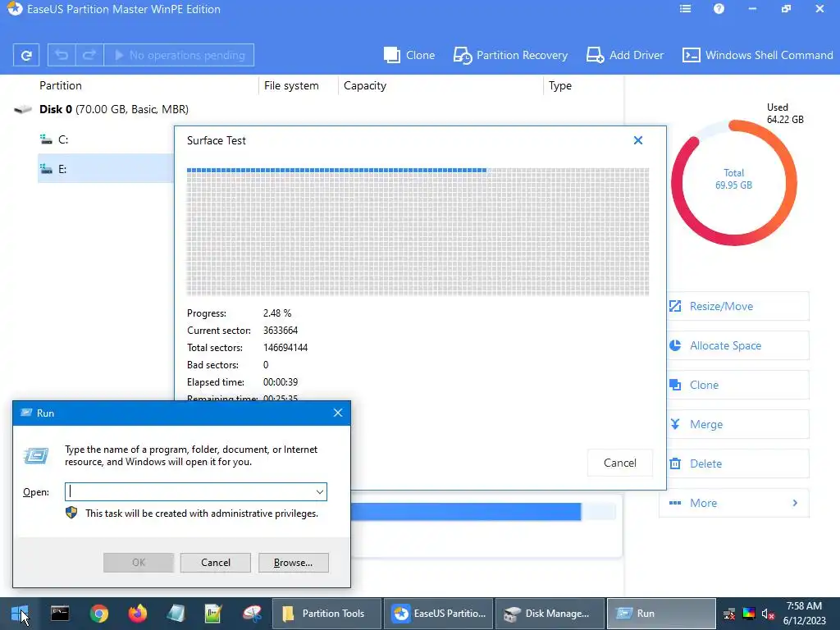Viewport: 840px width, 630px height.
Task: Open Command Prompt from taskbar
Action: (x=59, y=614)
